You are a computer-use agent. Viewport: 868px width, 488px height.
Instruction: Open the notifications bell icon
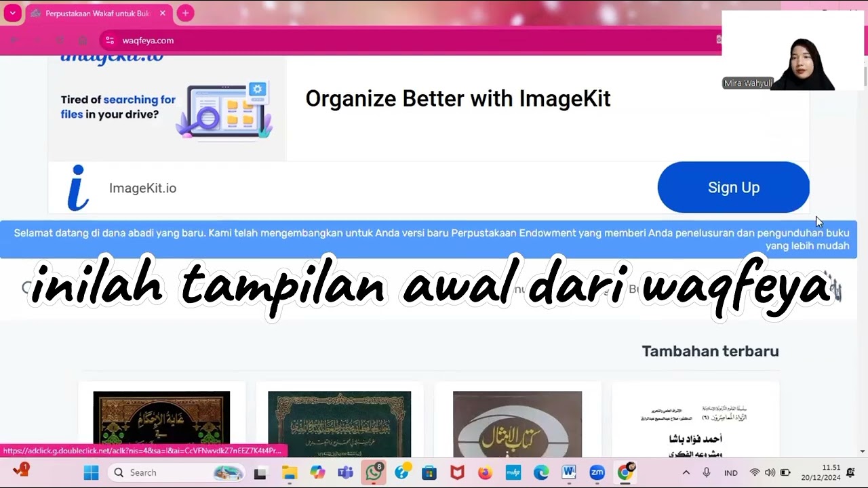click(x=850, y=472)
